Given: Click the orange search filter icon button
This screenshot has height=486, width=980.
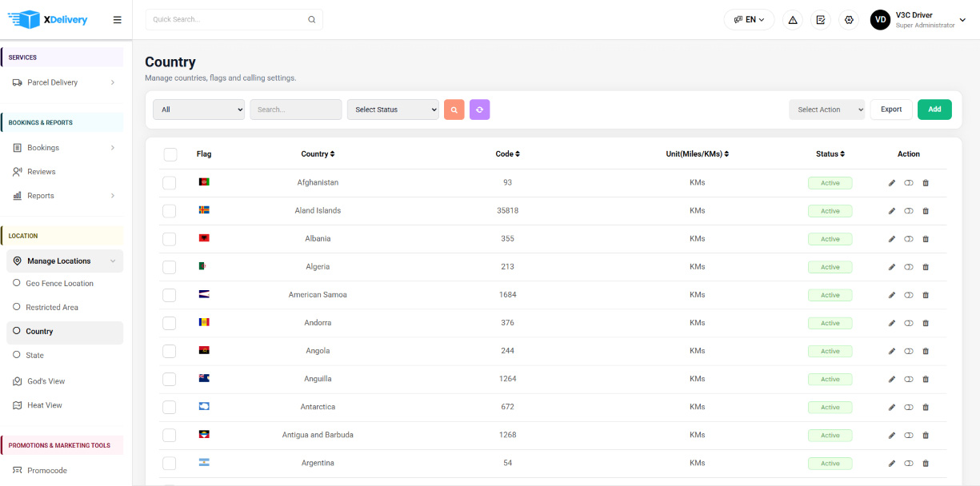Looking at the screenshot, I should click(x=454, y=110).
